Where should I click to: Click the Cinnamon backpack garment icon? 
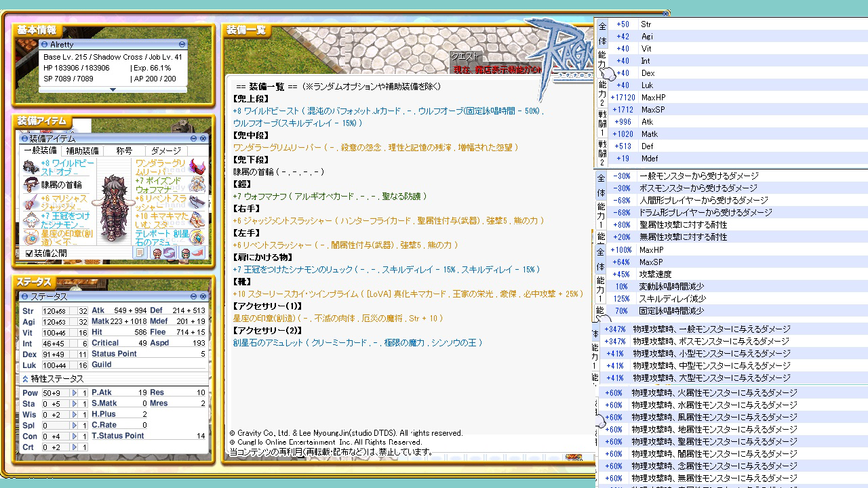click(31, 220)
